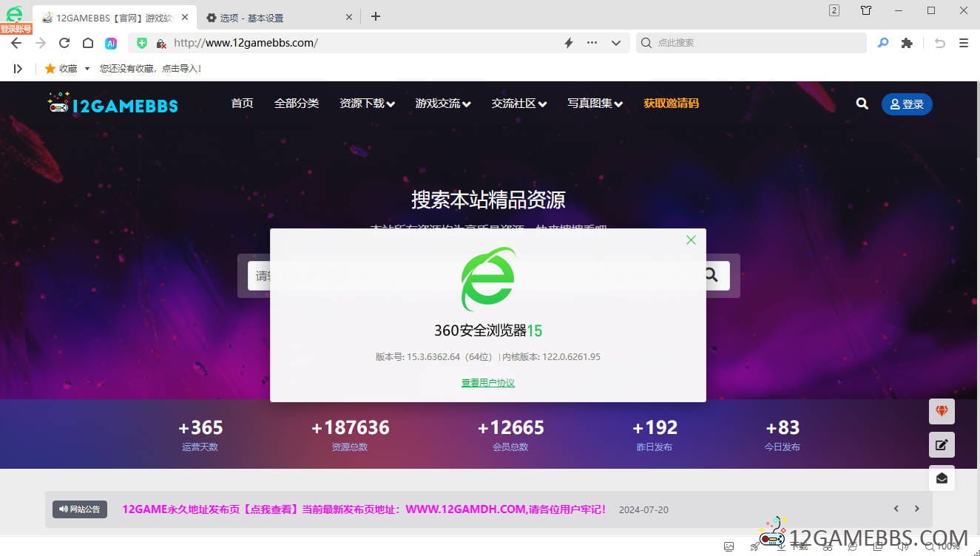Expand the favorites dropdown arrow
The width and height of the screenshot is (980, 556).
(x=87, y=69)
